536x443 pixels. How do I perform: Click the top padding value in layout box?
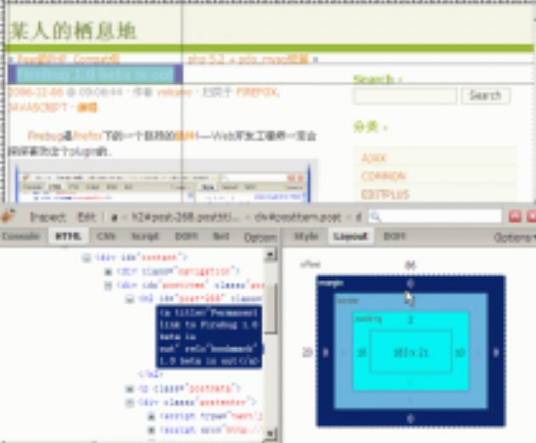click(x=411, y=319)
